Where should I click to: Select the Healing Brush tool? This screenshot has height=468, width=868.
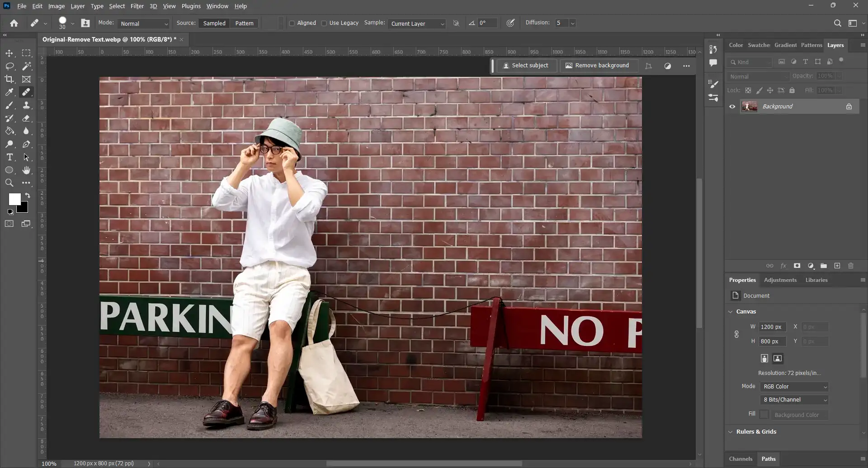26,92
